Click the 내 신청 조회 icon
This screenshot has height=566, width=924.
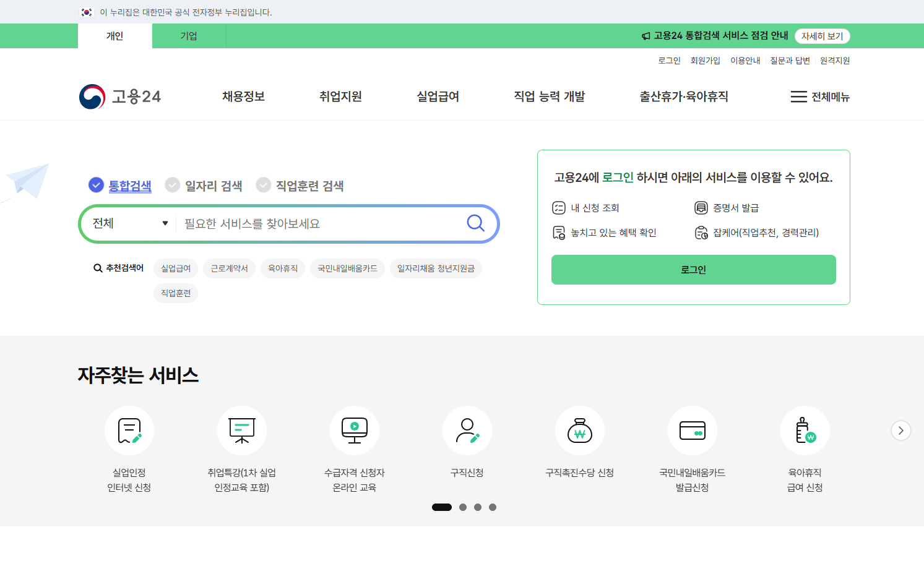click(x=558, y=207)
